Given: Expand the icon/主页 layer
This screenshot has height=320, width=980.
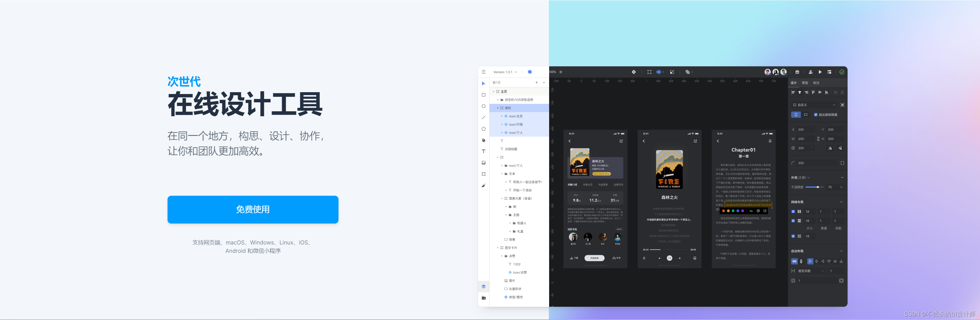Looking at the screenshot, I should [x=502, y=116].
